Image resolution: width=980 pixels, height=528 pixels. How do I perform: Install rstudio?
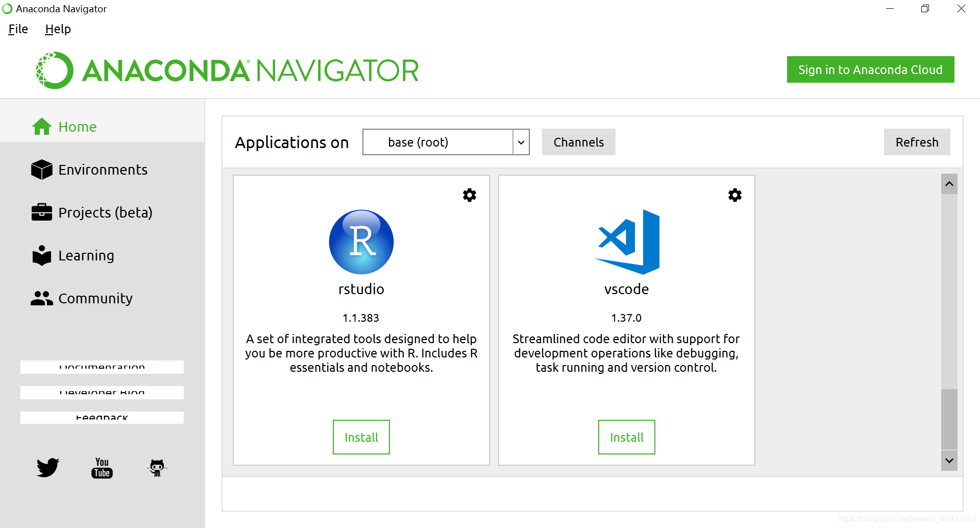click(361, 437)
